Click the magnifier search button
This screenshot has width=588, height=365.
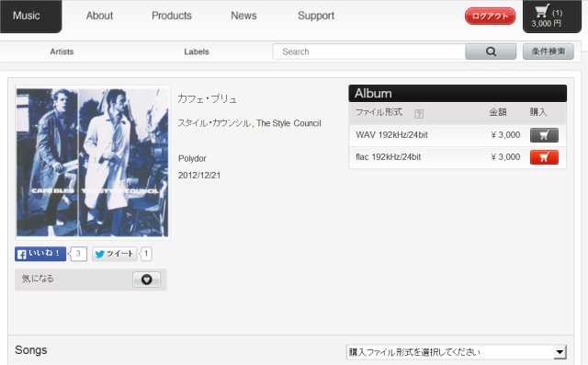coord(491,51)
